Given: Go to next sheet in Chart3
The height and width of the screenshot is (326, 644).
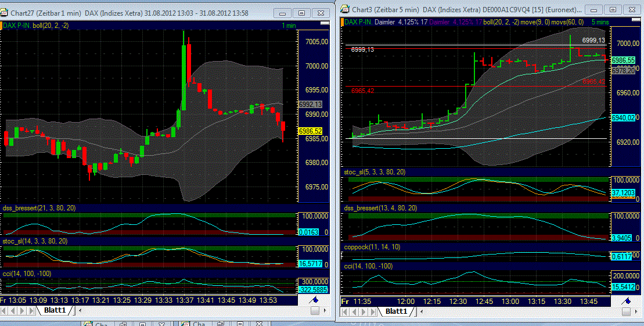Looking at the screenshot, I should [364, 312].
